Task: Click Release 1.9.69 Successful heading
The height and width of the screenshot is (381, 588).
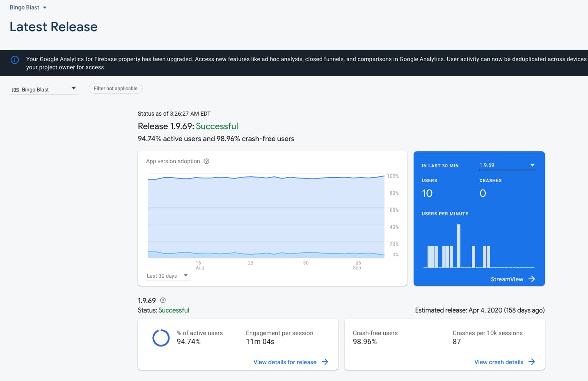Action: (x=188, y=126)
